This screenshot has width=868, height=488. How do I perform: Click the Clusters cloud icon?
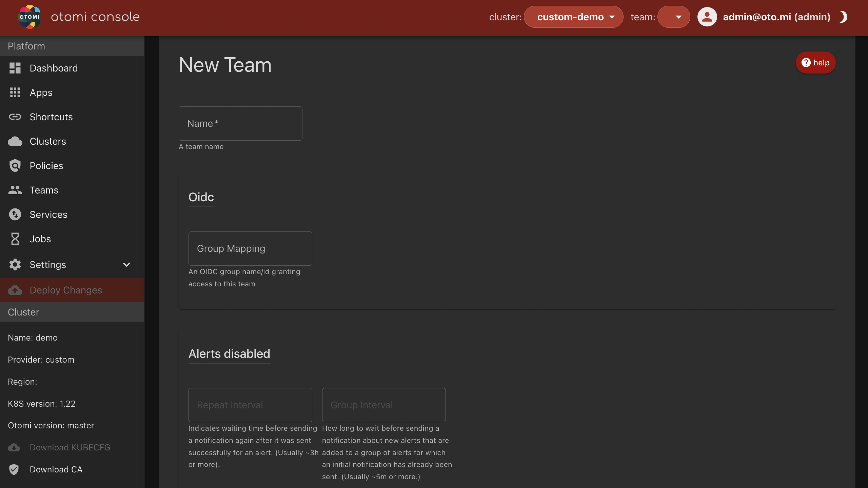(15, 141)
